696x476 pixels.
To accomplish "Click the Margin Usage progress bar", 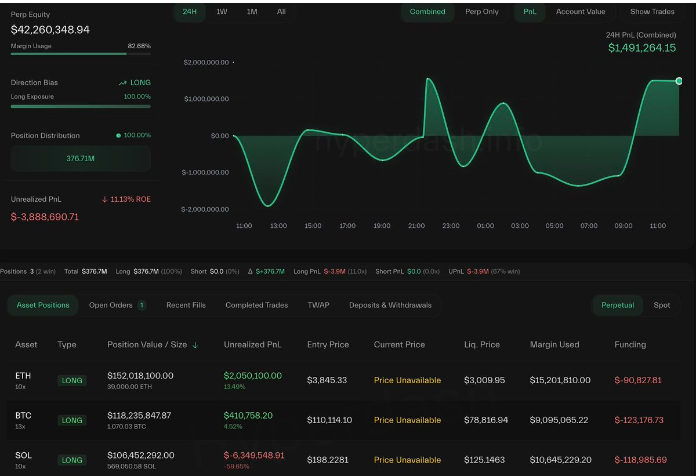I will tap(80, 55).
